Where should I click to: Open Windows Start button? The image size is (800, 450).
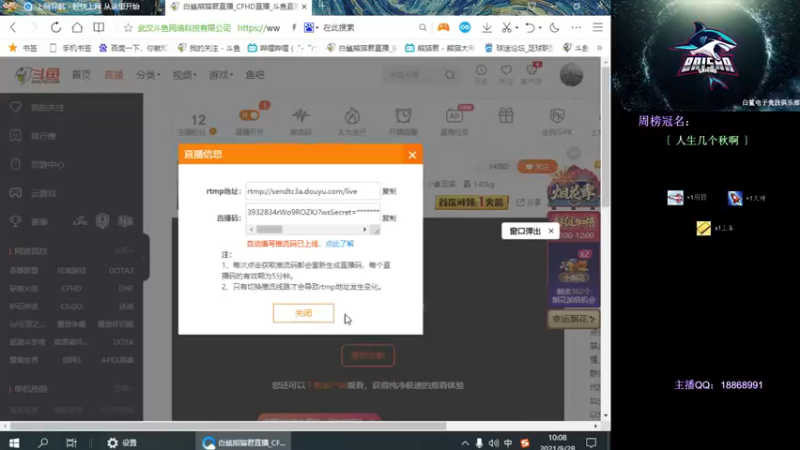[14, 443]
